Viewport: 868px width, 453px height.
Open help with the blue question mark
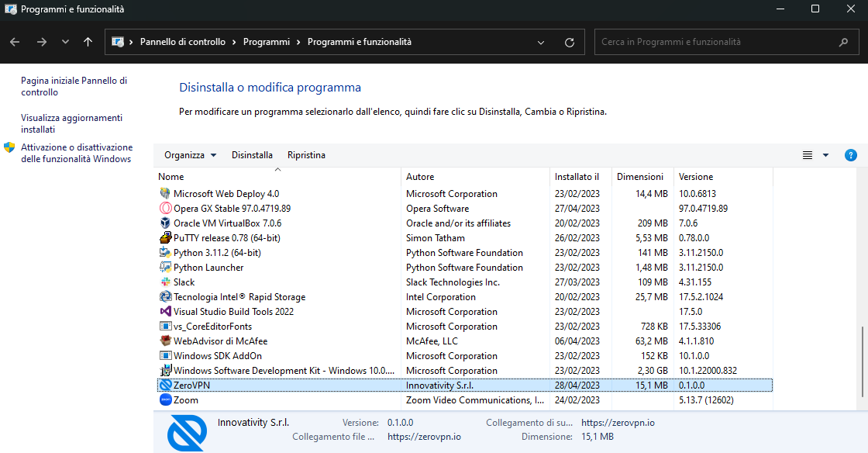851,155
